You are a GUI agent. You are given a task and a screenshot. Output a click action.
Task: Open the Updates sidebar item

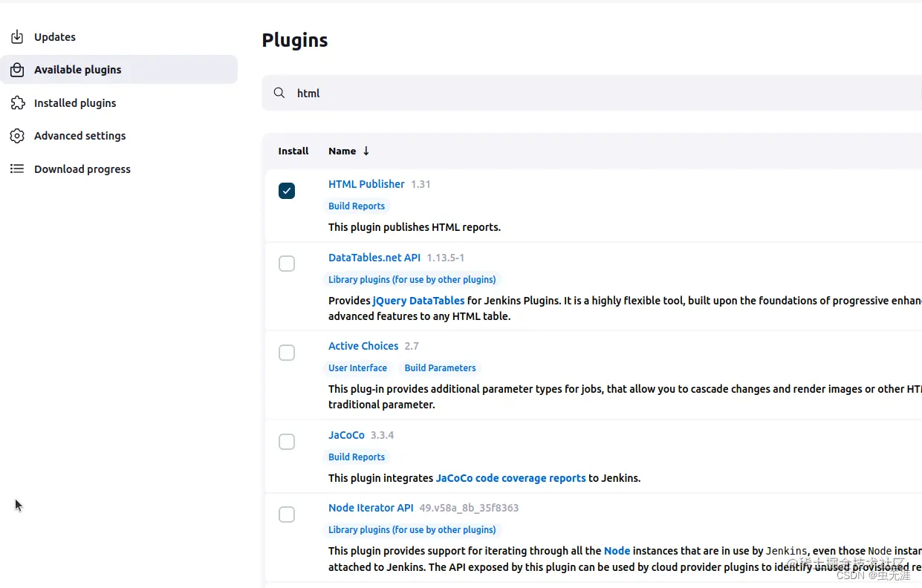coord(119,37)
